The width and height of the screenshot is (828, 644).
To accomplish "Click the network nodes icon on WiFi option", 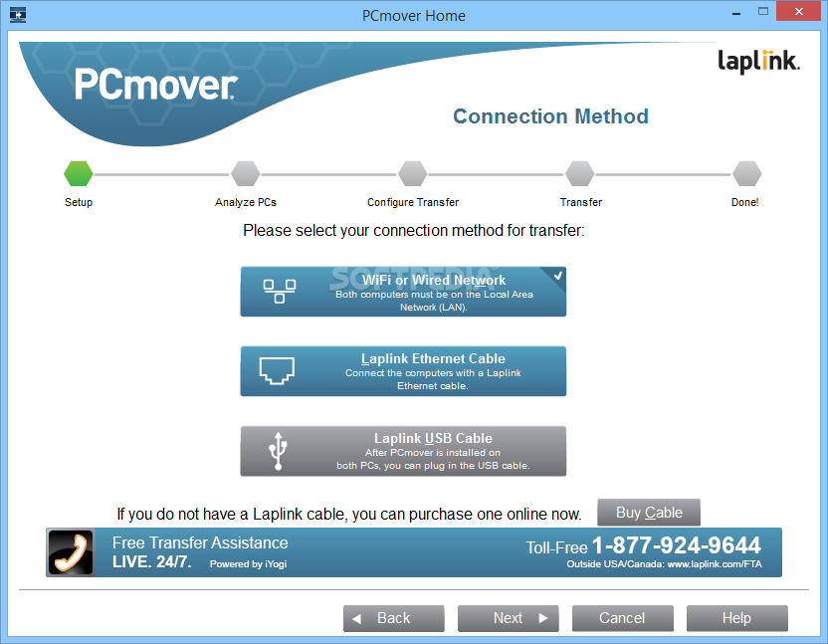I will tap(280, 291).
